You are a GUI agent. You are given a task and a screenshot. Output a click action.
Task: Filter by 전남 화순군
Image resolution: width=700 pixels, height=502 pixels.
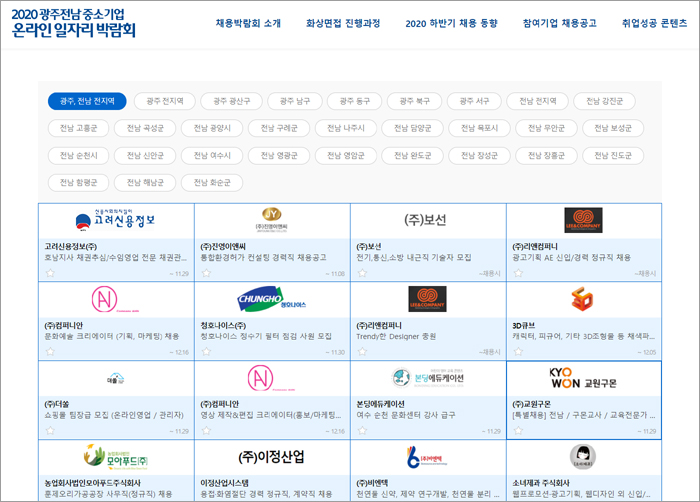coord(212,183)
